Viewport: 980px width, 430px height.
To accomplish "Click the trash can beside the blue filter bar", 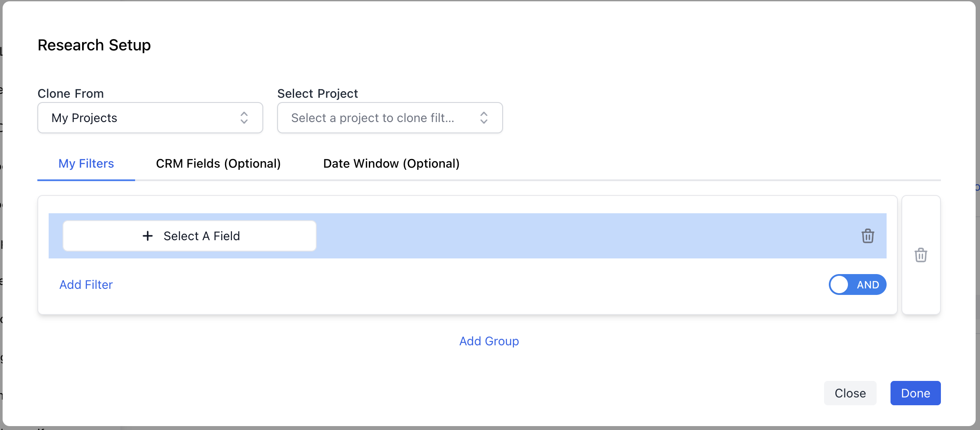I will (867, 236).
